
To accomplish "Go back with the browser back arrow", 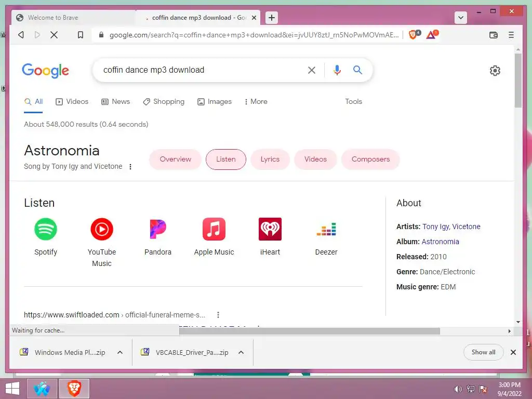I will pos(21,35).
